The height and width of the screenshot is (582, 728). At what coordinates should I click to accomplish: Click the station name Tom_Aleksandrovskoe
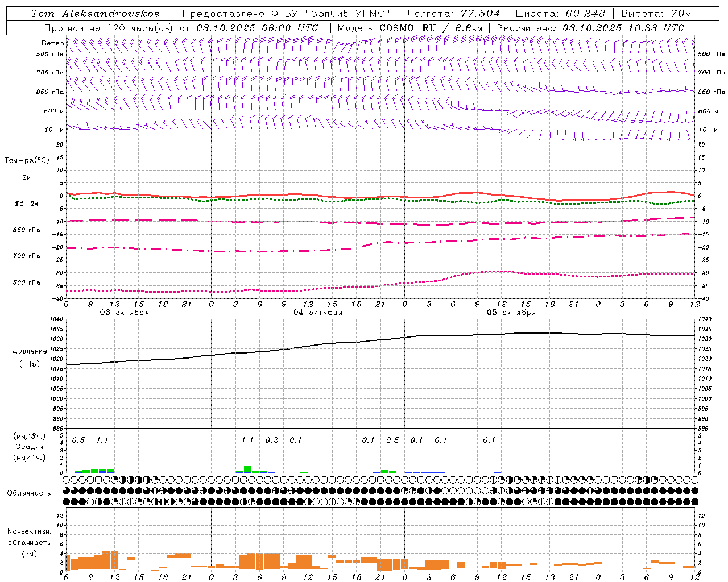pos(95,14)
